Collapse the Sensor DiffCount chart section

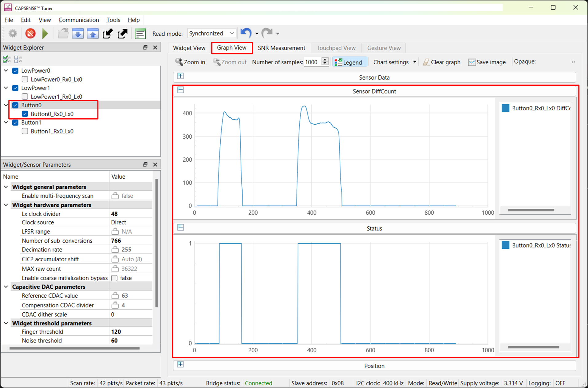point(180,90)
